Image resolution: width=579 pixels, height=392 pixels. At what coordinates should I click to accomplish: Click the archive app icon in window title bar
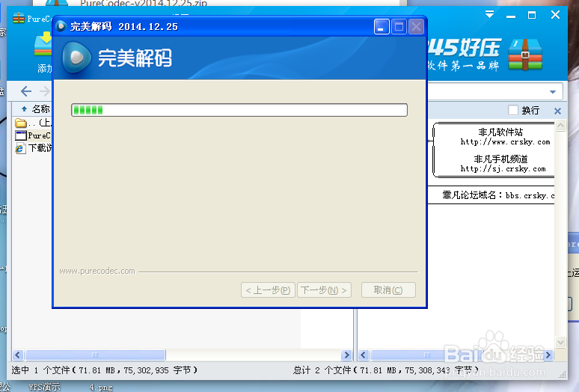click(x=19, y=18)
